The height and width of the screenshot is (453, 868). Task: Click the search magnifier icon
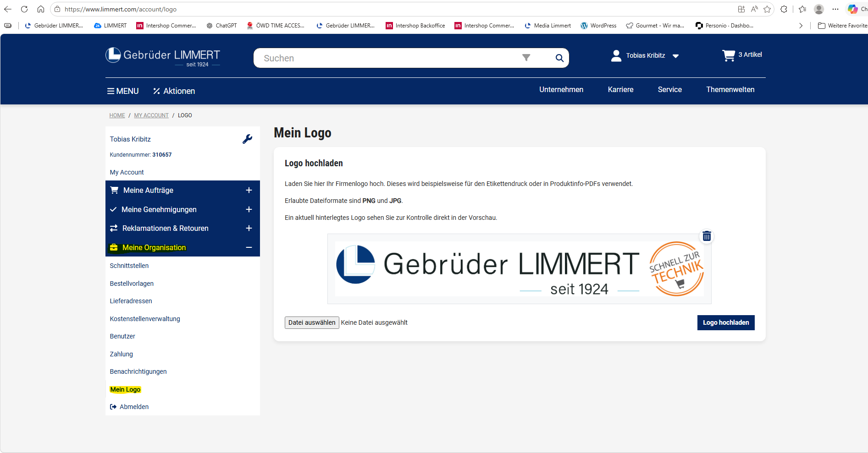pos(559,58)
